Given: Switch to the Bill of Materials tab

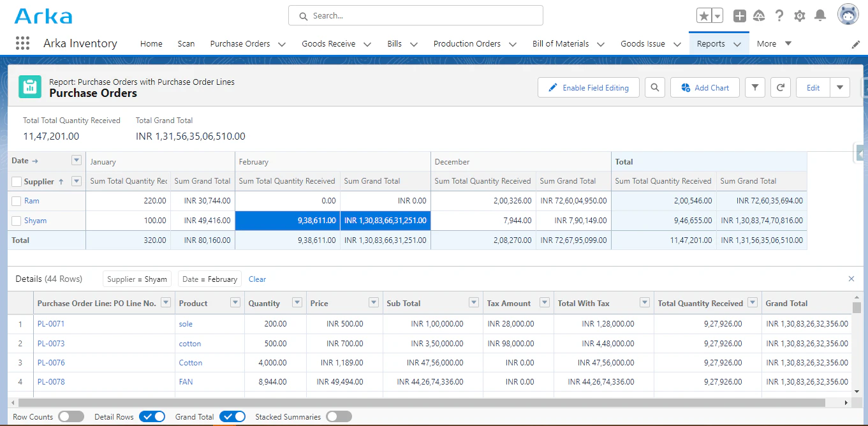Looking at the screenshot, I should coord(562,43).
